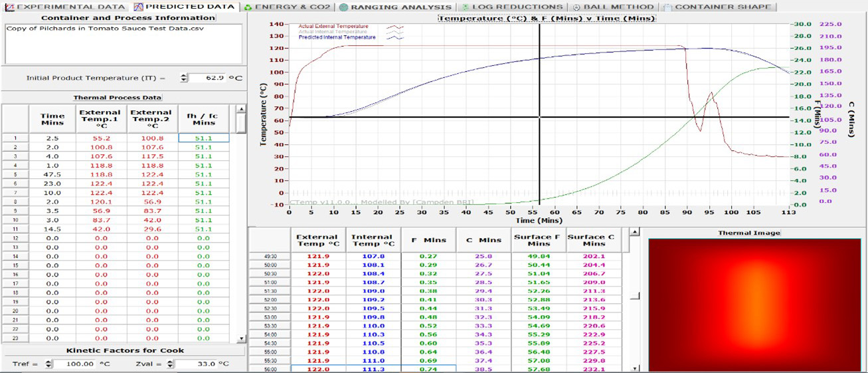
Task: Select the PREDICTED DATA tab
Action: (x=184, y=7)
